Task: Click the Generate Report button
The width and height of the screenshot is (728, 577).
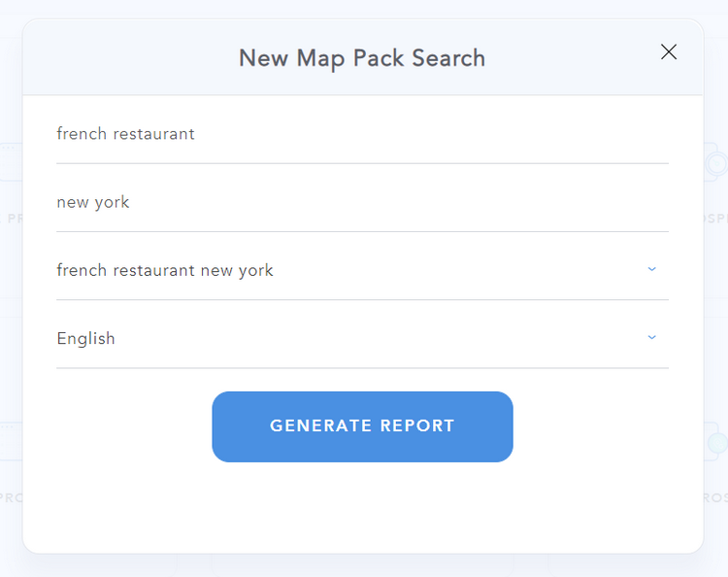Action: coord(362,426)
